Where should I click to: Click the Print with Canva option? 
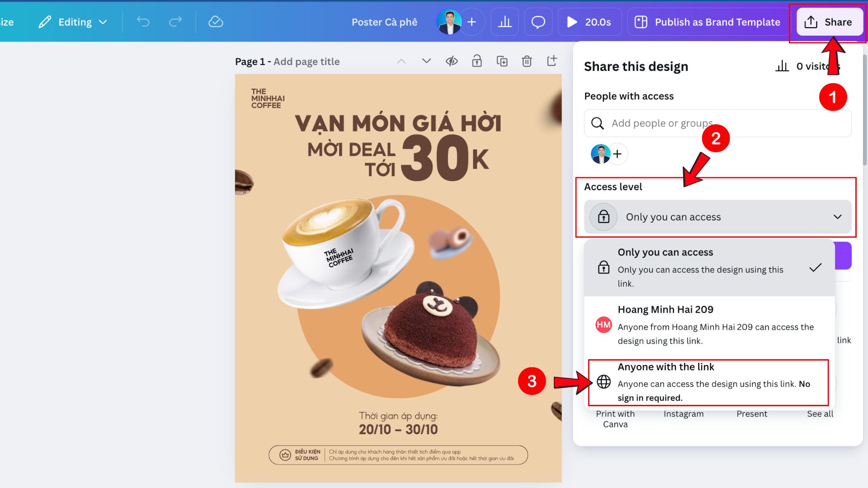(x=615, y=419)
